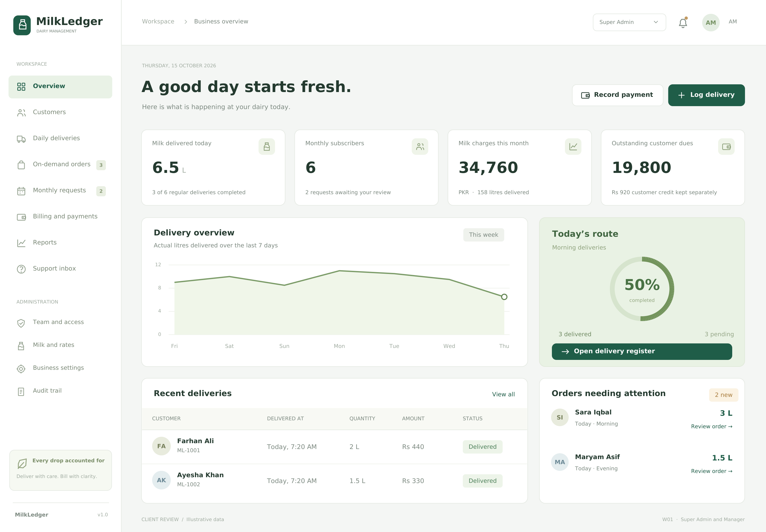Click the Farhan Ali customer name
The width and height of the screenshot is (766, 532).
pos(195,441)
